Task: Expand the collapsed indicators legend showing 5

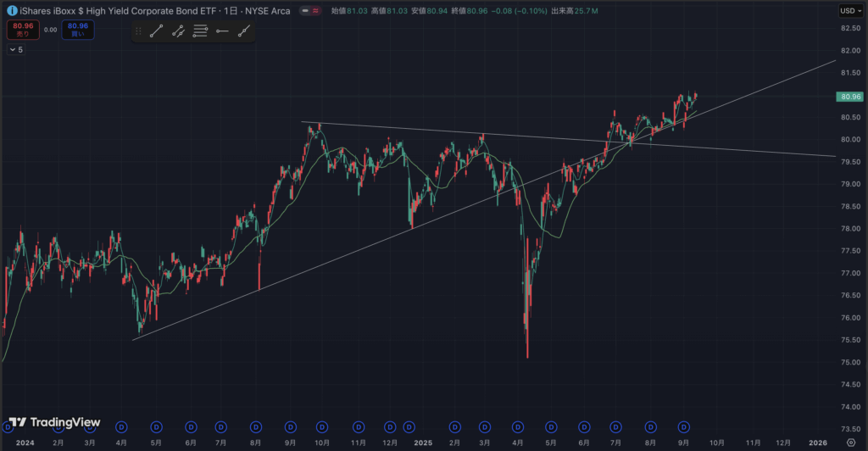Action: point(16,50)
